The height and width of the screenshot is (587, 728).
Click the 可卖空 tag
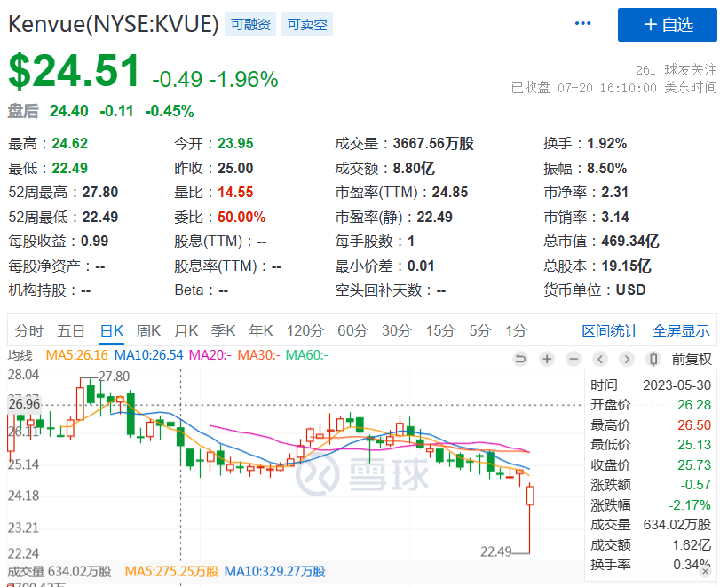(x=307, y=24)
